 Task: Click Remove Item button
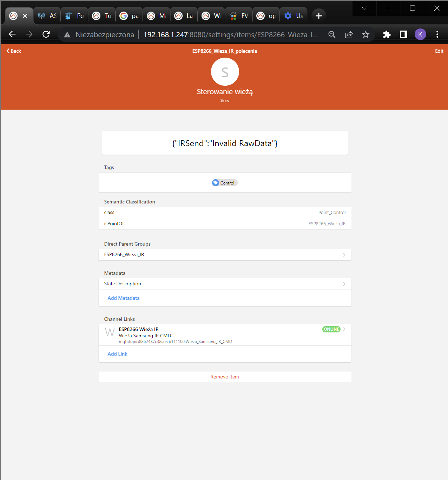tap(225, 377)
